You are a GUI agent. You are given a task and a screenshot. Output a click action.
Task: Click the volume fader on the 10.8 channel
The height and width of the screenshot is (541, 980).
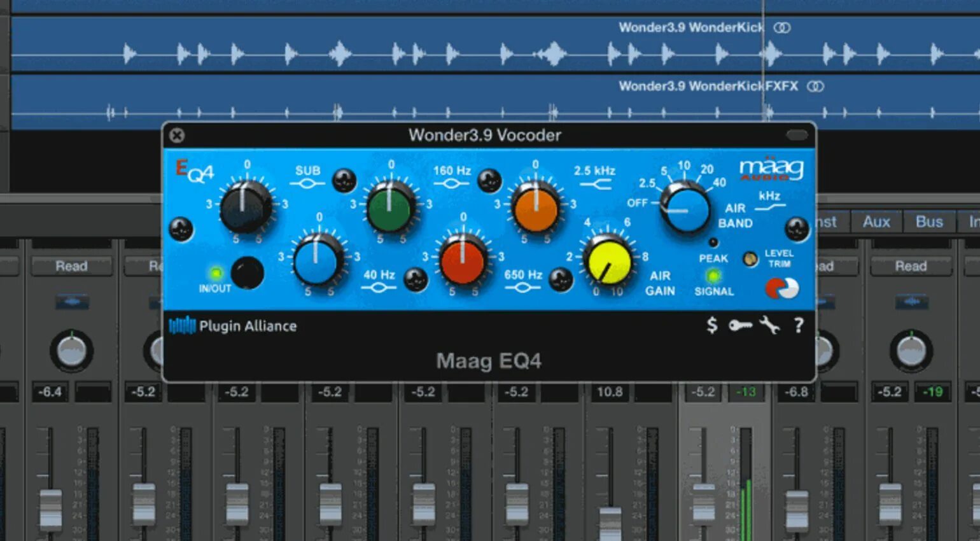point(610,523)
